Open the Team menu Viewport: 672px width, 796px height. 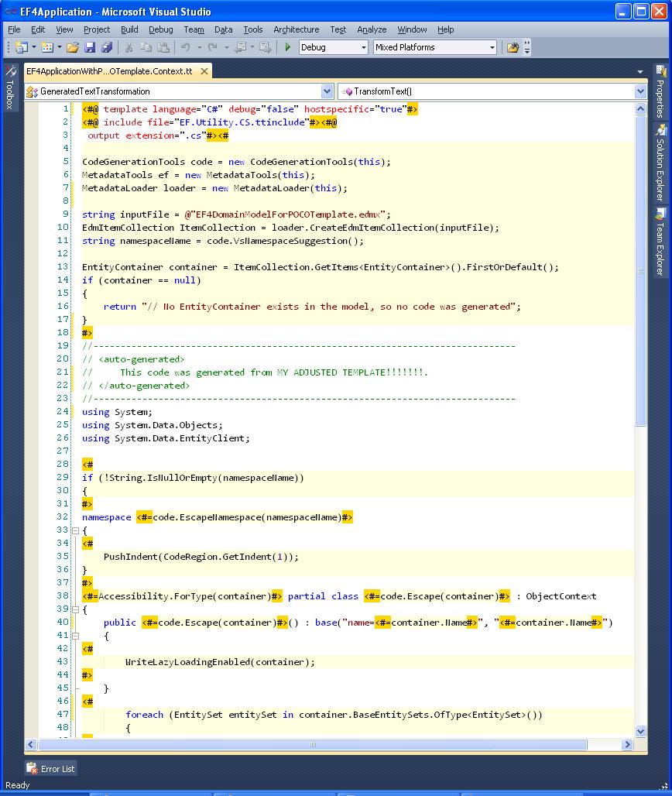[194, 29]
